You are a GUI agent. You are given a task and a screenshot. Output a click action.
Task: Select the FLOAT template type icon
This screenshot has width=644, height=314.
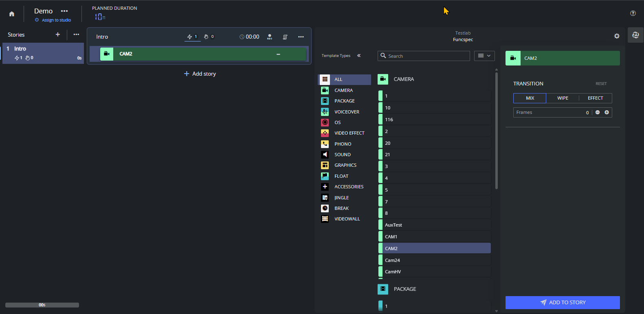(x=325, y=176)
